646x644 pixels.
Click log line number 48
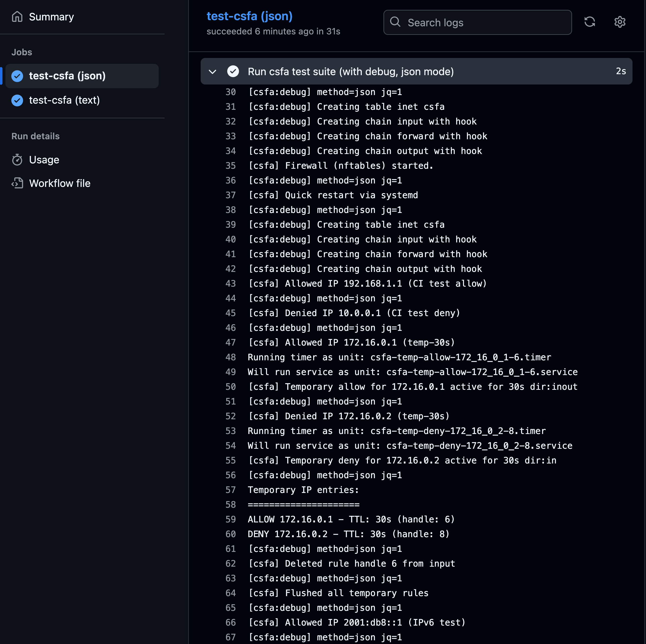[231, 357]
